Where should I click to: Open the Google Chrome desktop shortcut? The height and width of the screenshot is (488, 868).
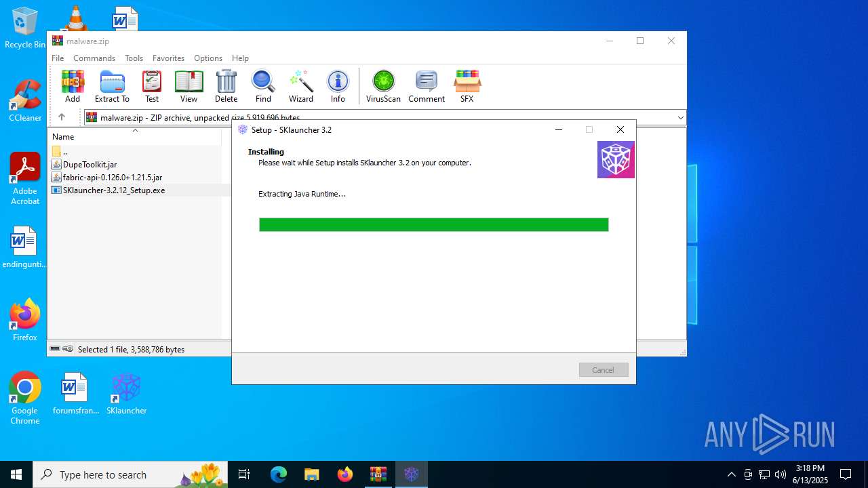coord(25,398)
